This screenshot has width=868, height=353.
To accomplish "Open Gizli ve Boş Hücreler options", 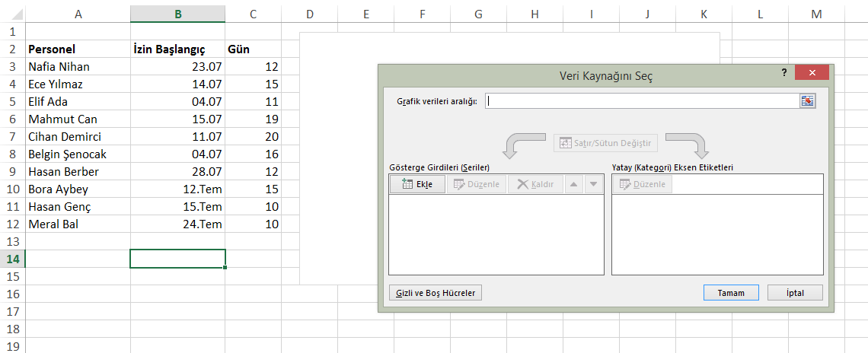I will (x=436, y=293).
